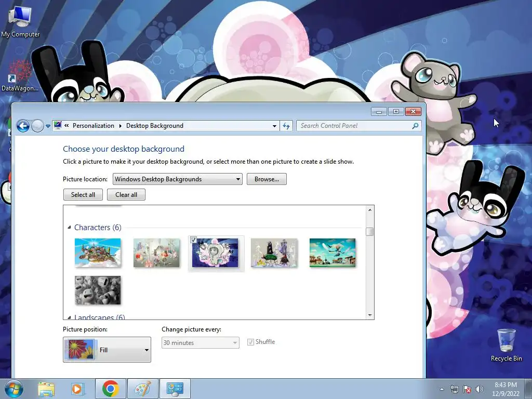Image resolution: width=532 pixels, height=399 pixels.
Task: Click the wallpaper list scroll up arrow
Action: (x=370, y=210)
